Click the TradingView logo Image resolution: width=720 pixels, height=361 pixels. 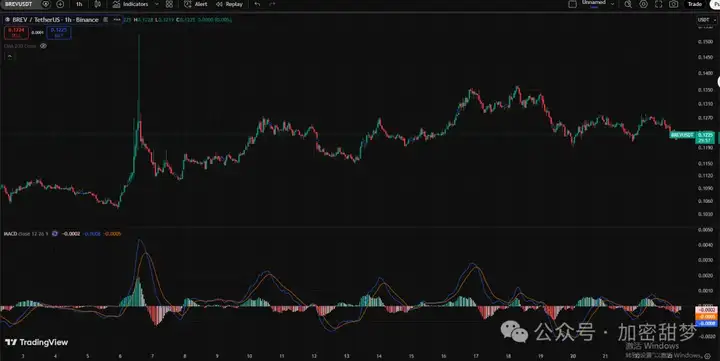[37, 342]
